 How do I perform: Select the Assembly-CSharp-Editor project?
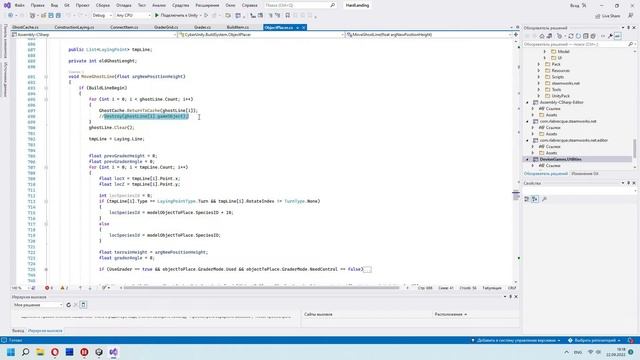point(561,102)
